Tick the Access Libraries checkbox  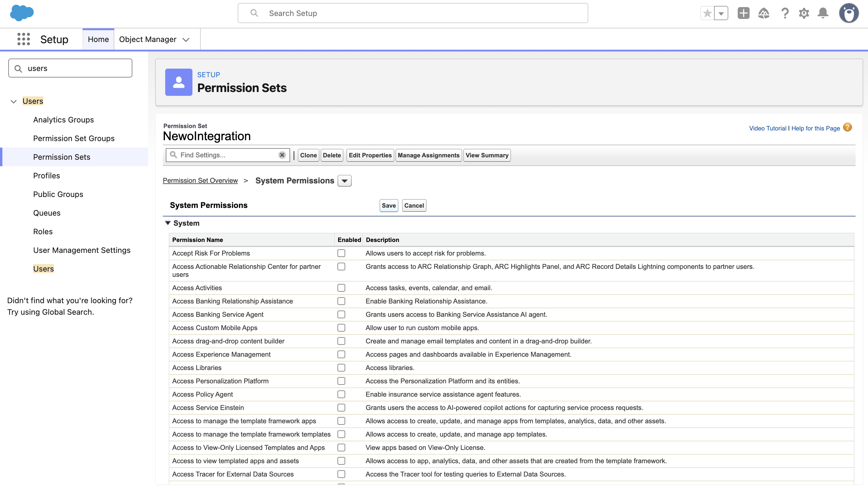341,368
